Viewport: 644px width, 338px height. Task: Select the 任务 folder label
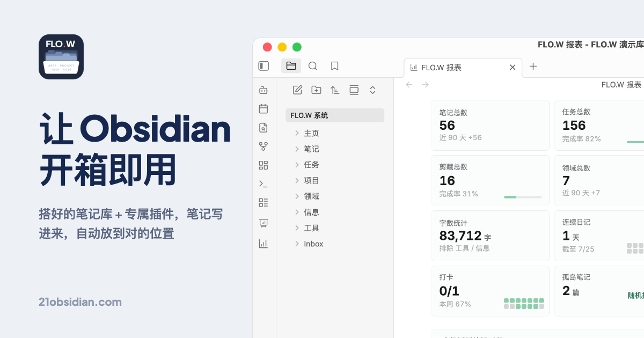click(x=311, y=165)
